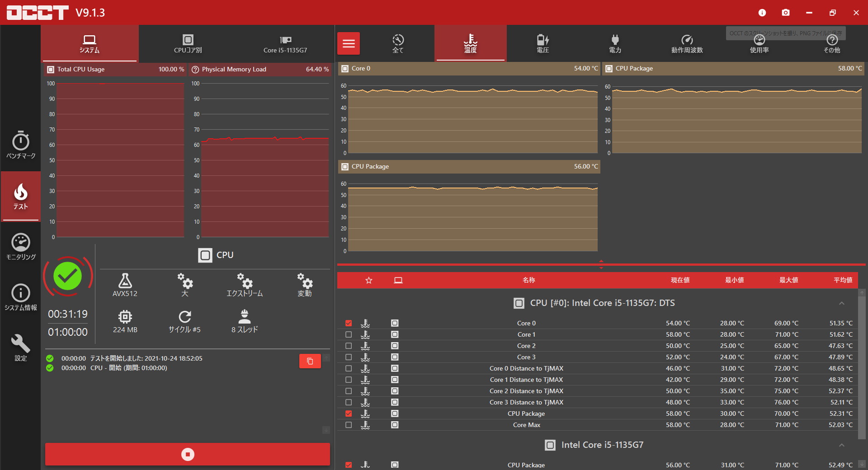Click the Core 3 row square icon
The image size is (868, 470).
[395, 357]
